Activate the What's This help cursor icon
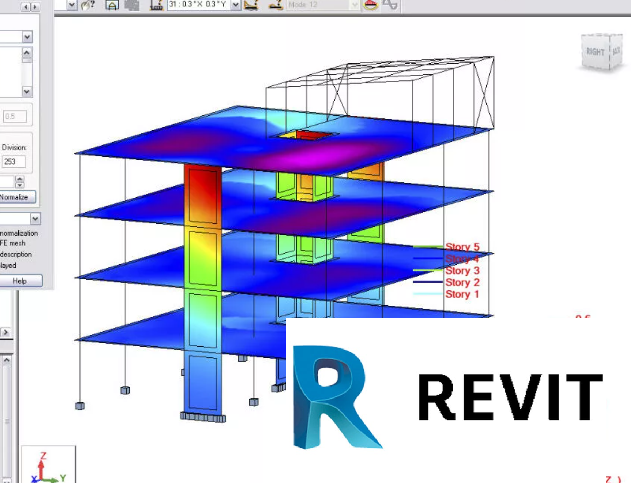The height and width of the screenshot is (483, 631). coord(88,5)
